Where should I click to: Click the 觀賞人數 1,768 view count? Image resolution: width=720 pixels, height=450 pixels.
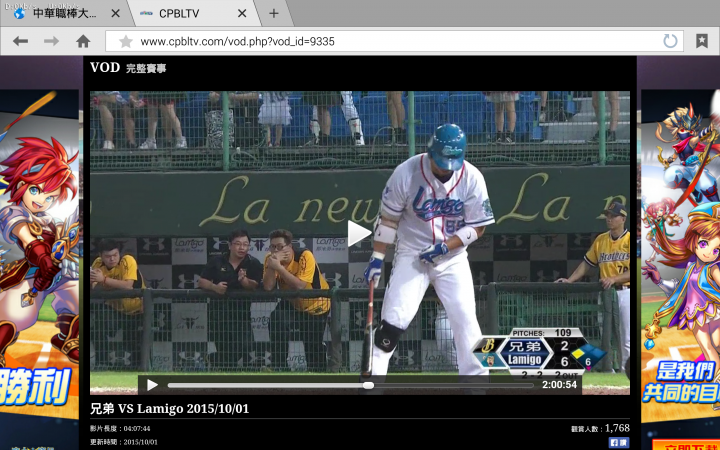[x=600, y=428]
